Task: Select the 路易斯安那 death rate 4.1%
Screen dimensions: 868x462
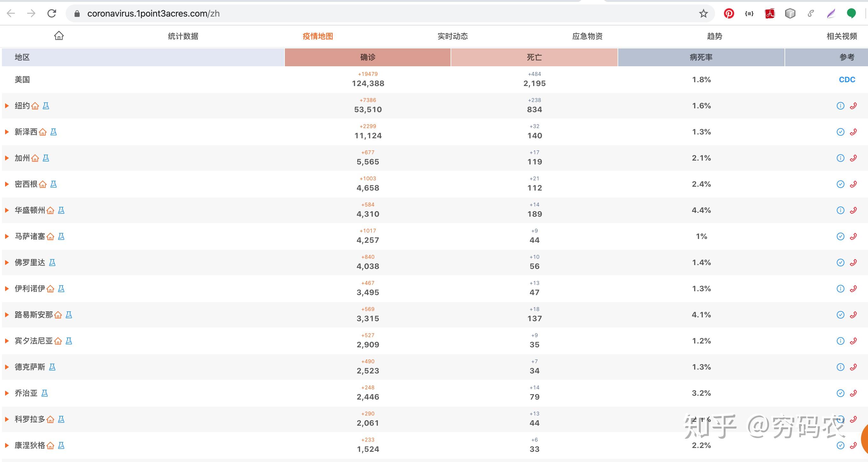Action: tap(701, 315)
